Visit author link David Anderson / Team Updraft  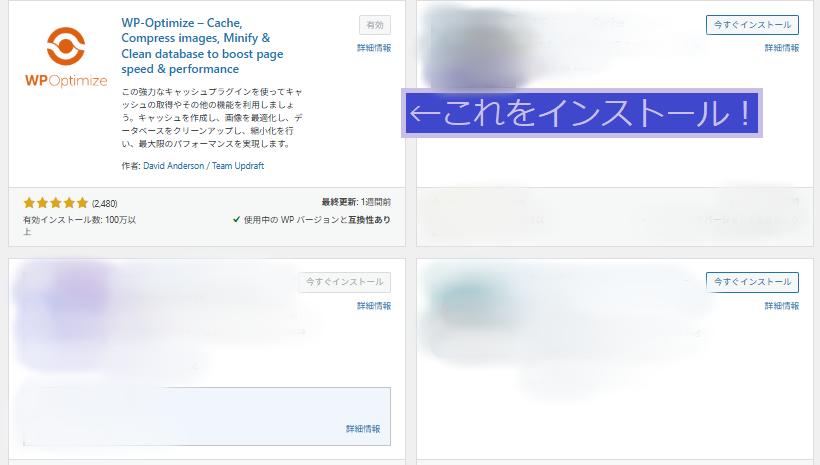tap(203, 166)
